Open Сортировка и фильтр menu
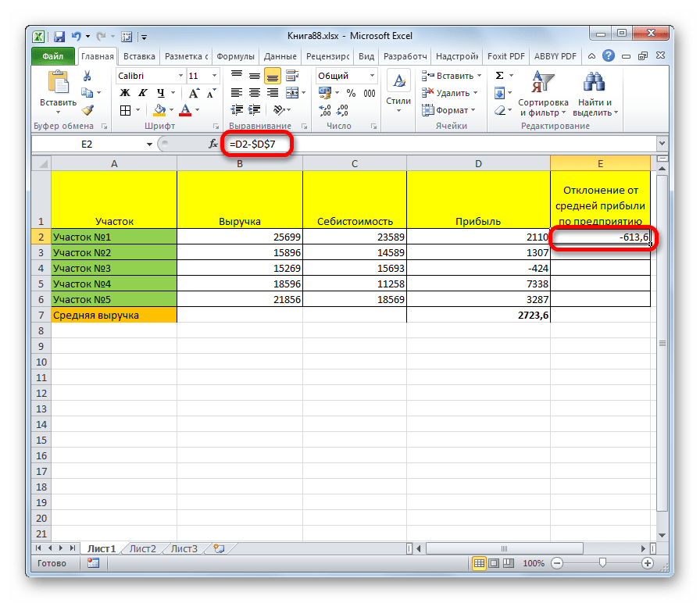Screen dimensions: 700x603 [x=542, y=94]
